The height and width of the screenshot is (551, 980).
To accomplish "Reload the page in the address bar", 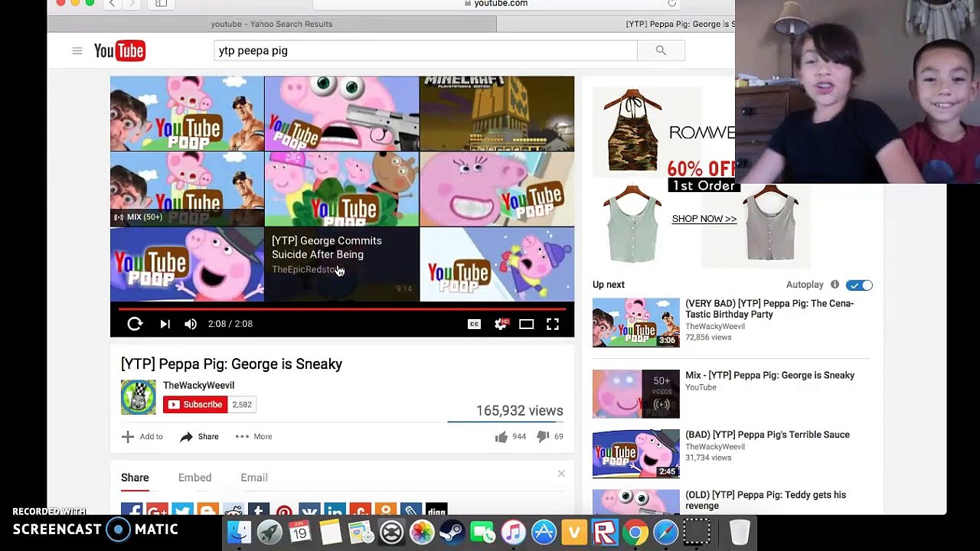I will pos(671,4).
